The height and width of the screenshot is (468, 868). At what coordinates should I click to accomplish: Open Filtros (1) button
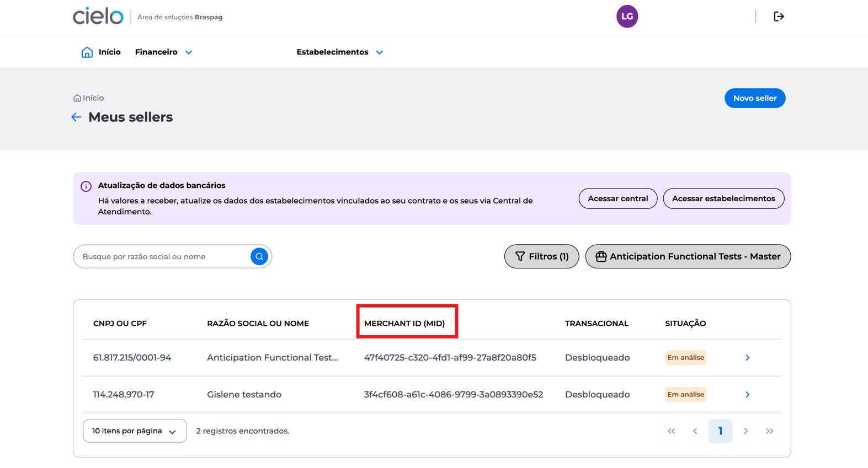pos(541,256)
